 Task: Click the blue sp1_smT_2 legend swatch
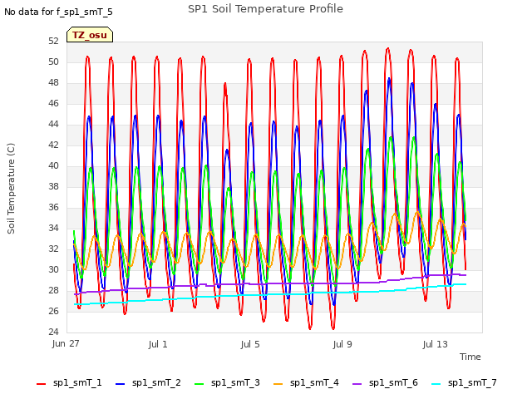(x=120, y=384)
